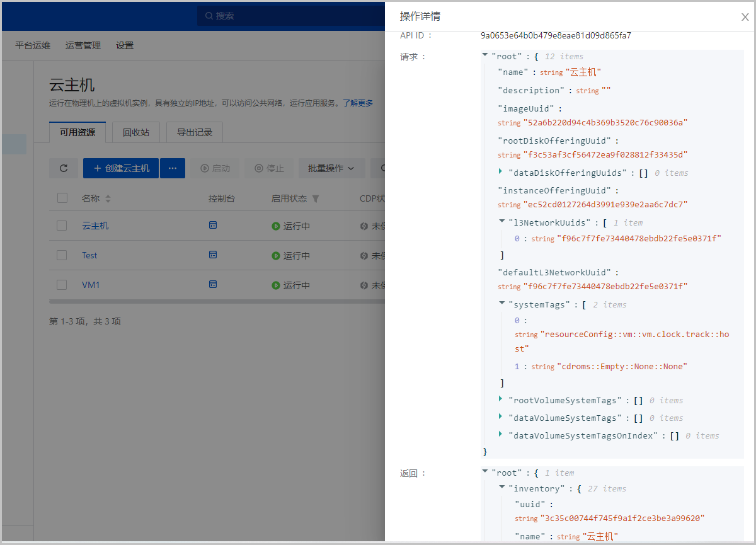Switch to the 回收站 tab
Image resolution: width=756 pixels, height=545 pixels.
135,132
